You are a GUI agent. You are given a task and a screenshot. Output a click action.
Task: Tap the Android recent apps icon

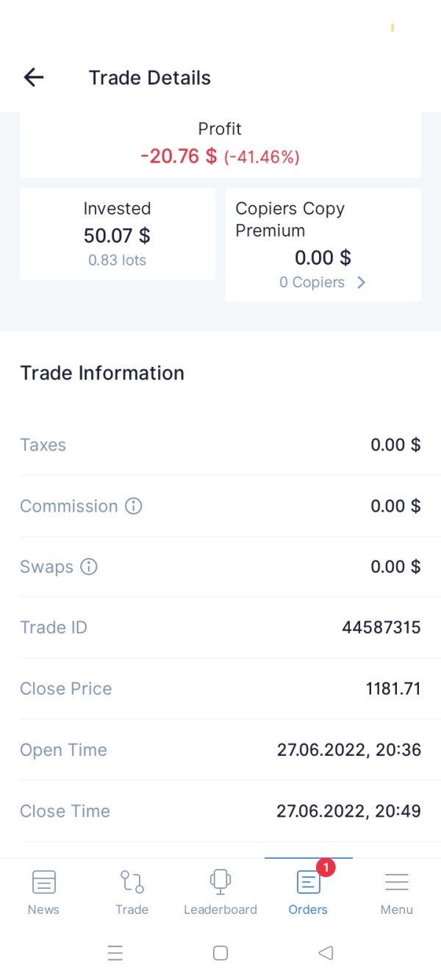coord(115,954)
